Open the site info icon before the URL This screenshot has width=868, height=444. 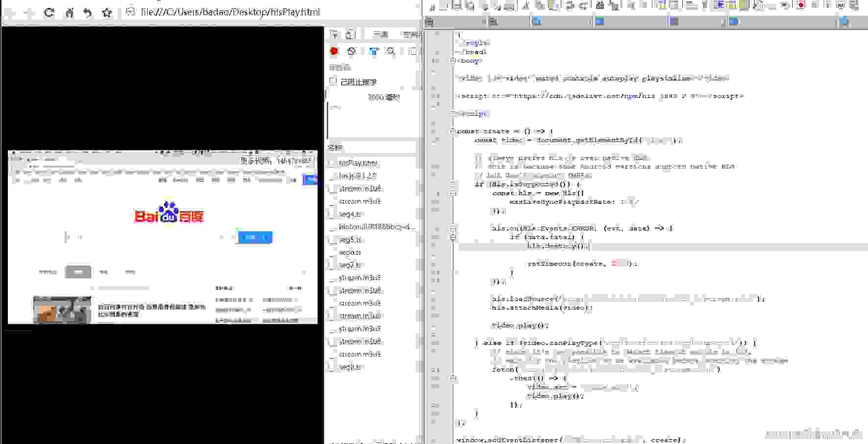pyautogui.click(x=130, y=11)
